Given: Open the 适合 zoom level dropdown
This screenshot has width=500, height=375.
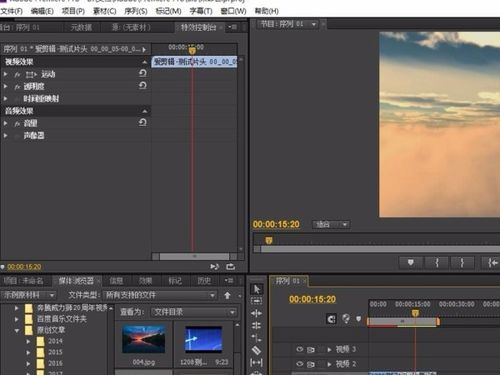Looking at the screenshot, I should (x=331, y=224).
